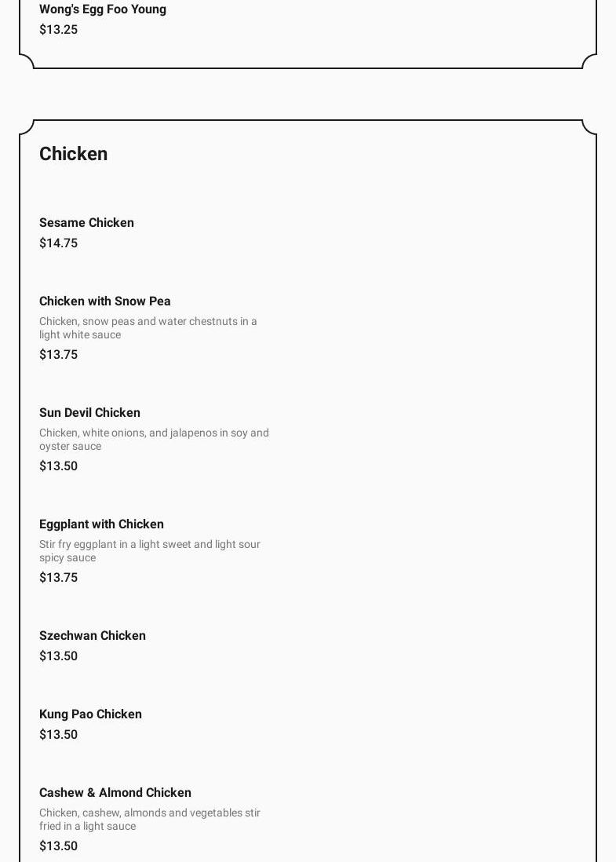Viewport: 616px width, 862px height.
Task: Click the Sun Devil Chicken $13.50 price
Action: click(x=58, y=466)
